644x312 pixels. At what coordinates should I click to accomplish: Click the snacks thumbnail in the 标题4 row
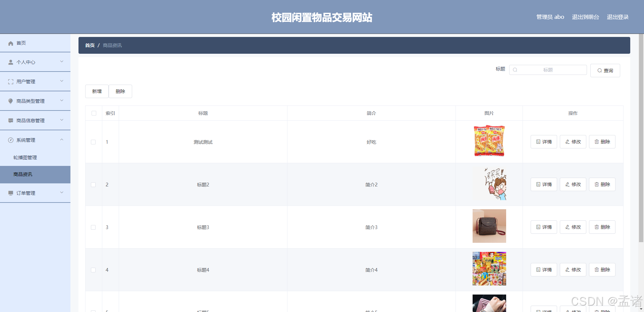[489, 269]
